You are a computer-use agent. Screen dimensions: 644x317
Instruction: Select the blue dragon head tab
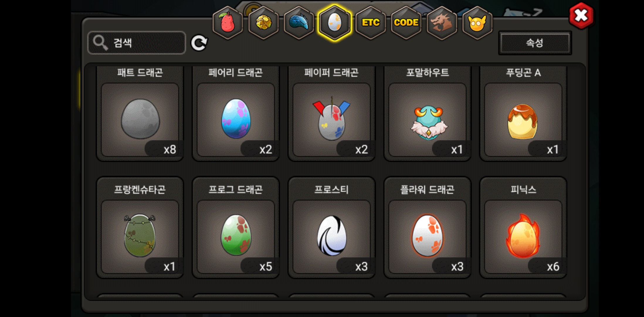tap(299, 23)
